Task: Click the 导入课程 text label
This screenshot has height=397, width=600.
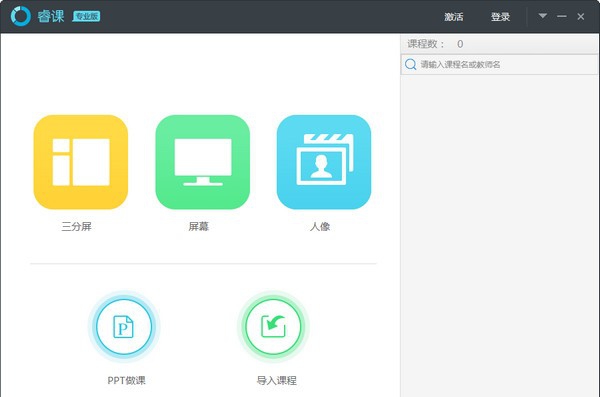Action: coord(276,381)
